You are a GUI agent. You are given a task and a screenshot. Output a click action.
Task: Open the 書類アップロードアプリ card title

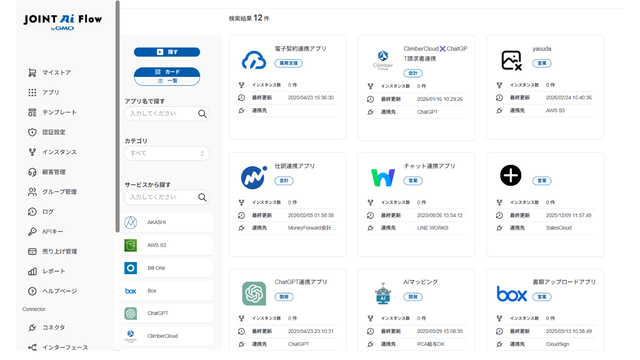[x=564, y=282]
